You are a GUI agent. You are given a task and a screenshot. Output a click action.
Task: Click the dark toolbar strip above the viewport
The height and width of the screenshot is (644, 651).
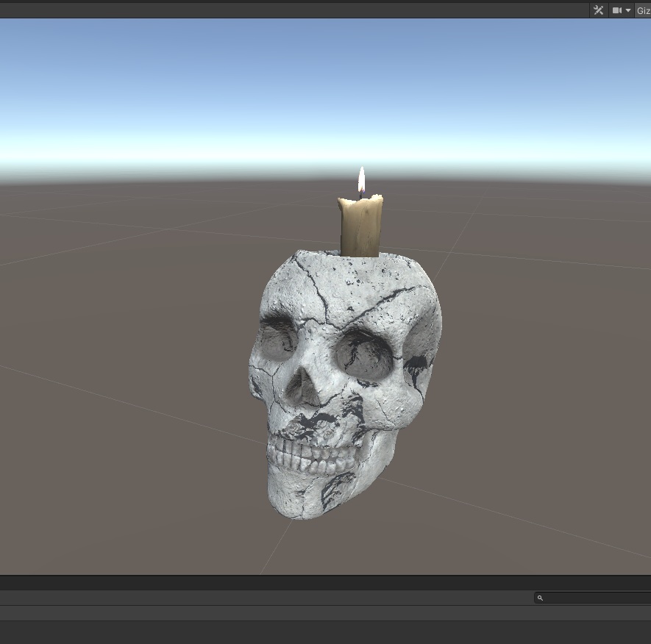point(294,10)
